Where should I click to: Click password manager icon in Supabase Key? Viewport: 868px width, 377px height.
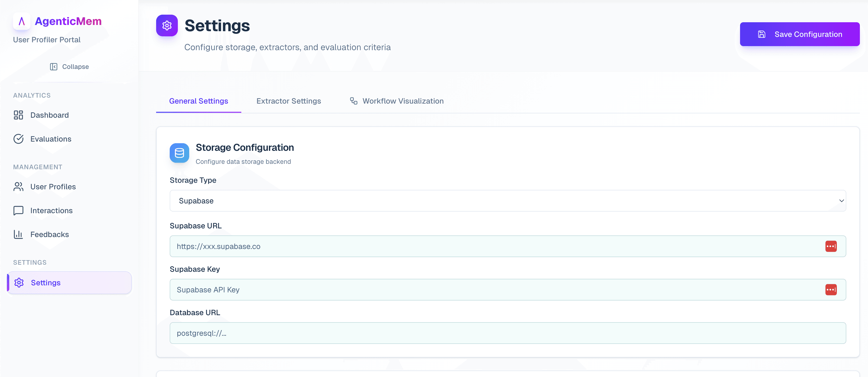click(831, 290)
